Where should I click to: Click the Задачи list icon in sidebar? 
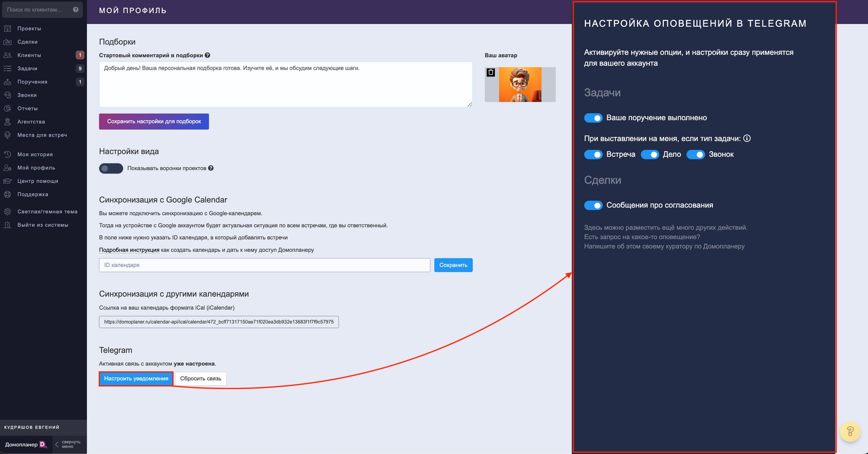7,69
